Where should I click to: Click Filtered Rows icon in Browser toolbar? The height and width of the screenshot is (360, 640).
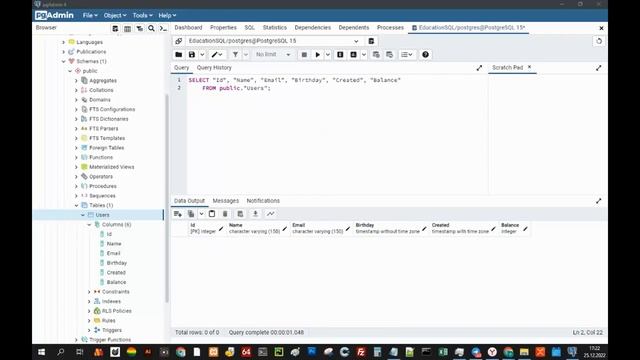(140, 28)
